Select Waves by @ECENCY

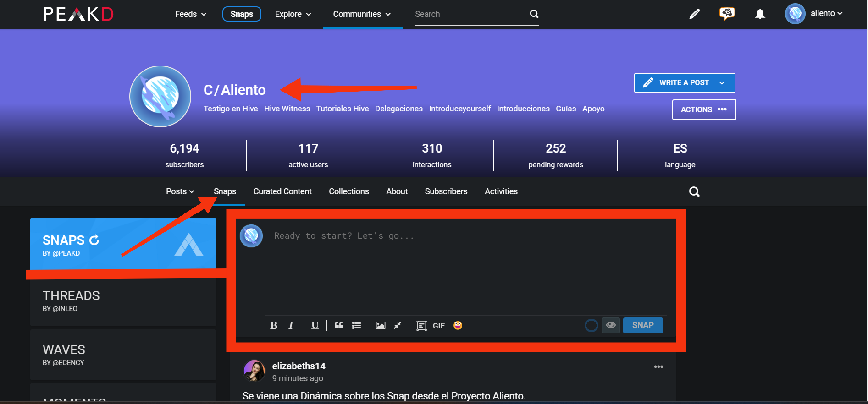tap(123, 355)
